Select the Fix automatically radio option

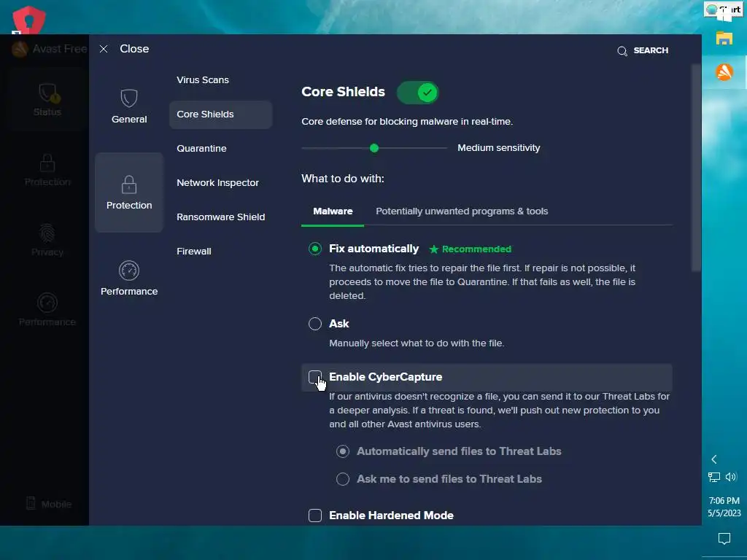(315, 249)
